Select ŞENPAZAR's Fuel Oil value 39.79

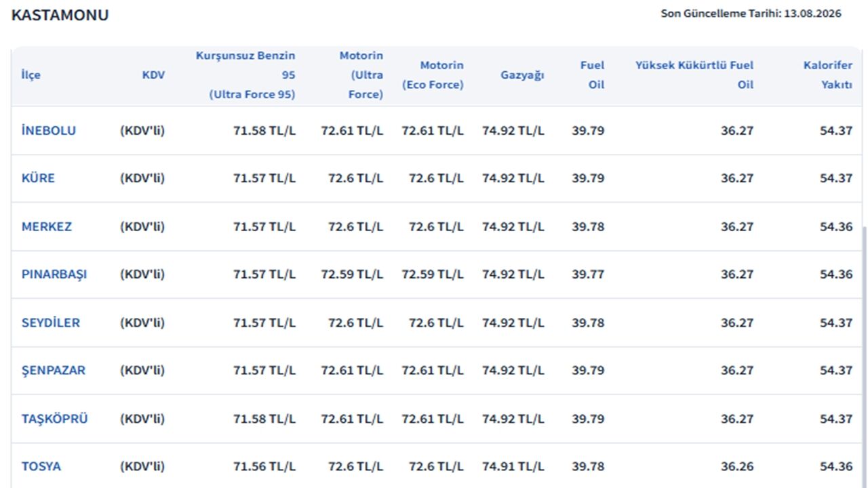[588, 371]
